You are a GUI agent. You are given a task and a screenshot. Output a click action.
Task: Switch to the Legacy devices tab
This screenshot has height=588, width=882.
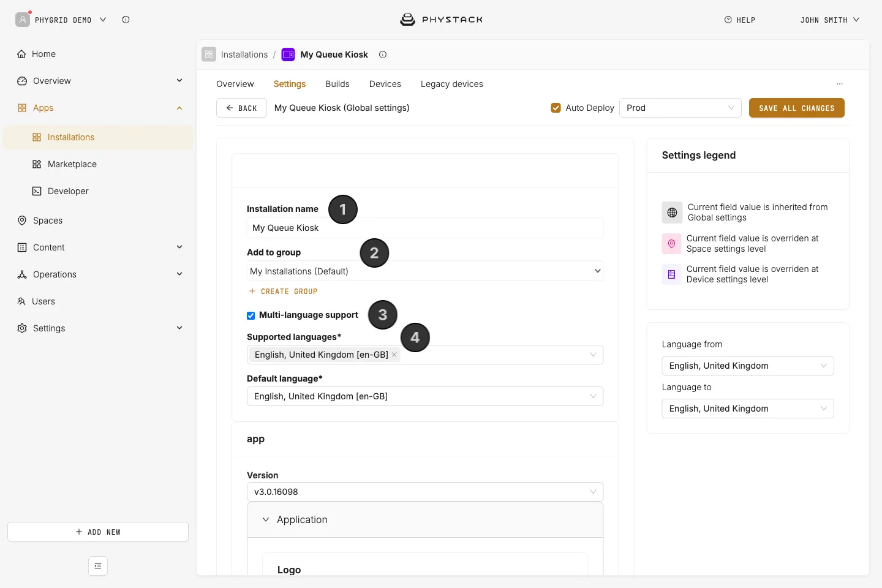[x=452, y=84]
